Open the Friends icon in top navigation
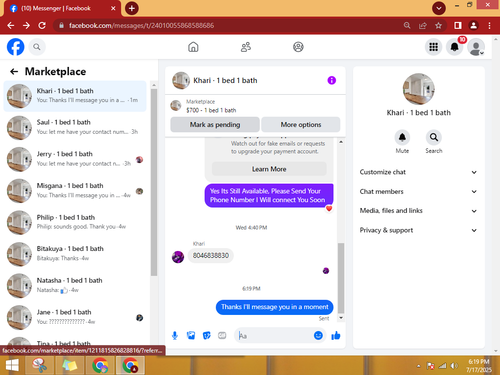Viewport: 500px width, 375px height. [246, 47]
